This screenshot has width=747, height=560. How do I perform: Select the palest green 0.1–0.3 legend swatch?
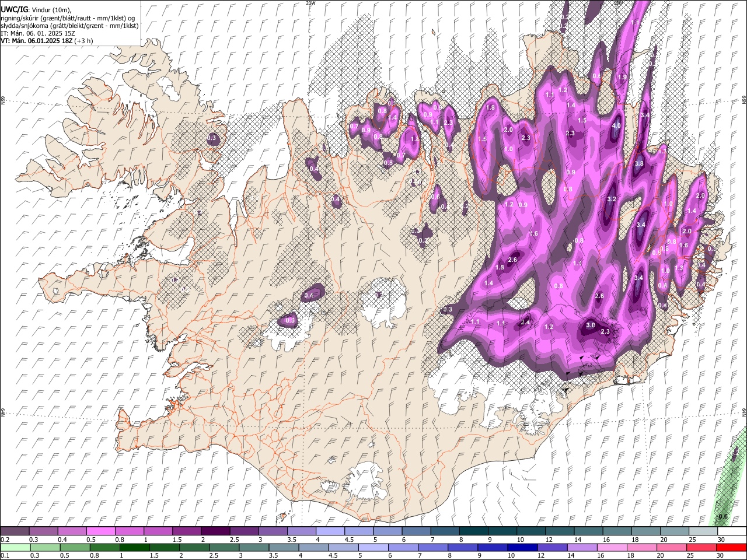point(15,548)
